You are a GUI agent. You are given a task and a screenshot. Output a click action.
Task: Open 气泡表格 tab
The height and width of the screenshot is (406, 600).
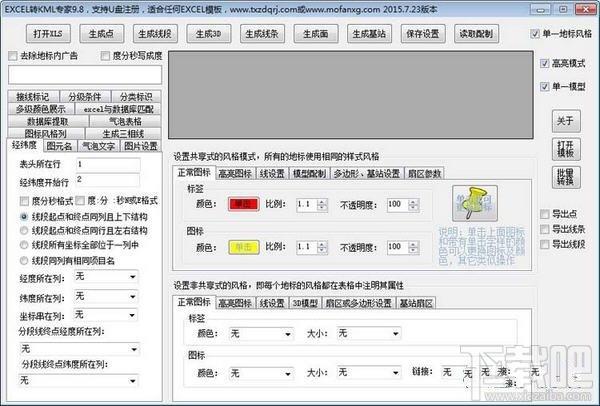[125, 121]
